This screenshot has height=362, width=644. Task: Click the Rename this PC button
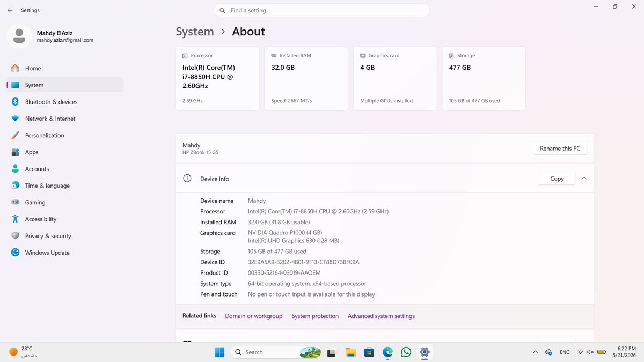[x=560, y=149]
